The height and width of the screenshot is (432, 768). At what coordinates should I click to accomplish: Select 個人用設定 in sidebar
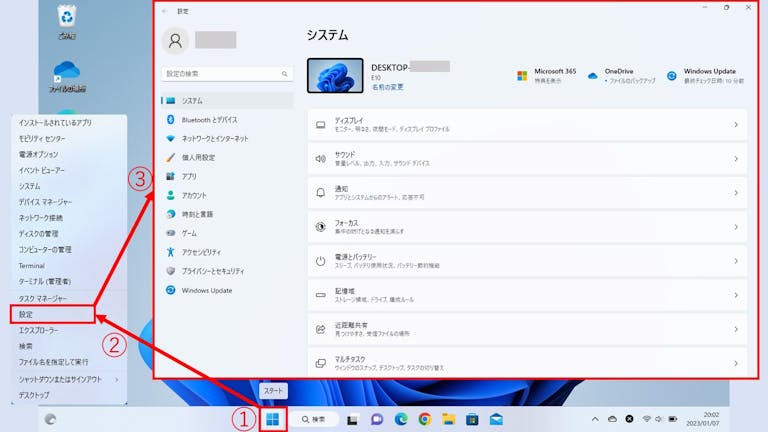coord(227,158)
